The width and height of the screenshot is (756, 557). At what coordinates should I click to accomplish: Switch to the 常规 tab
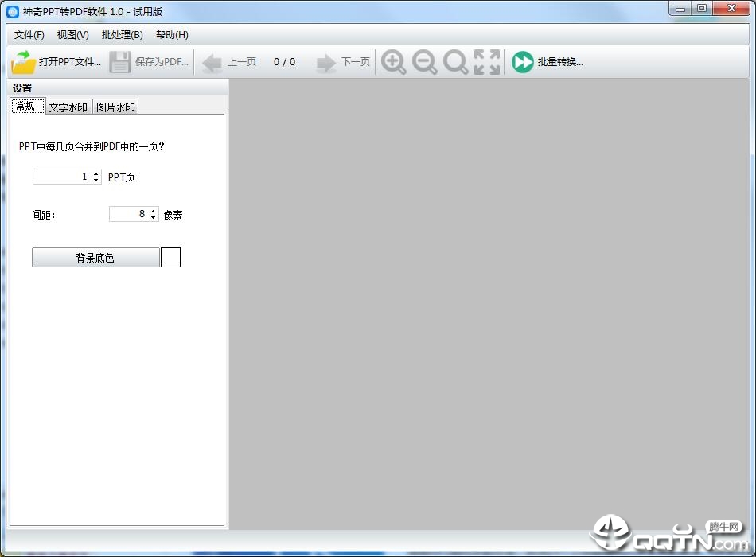coord(28,106)
